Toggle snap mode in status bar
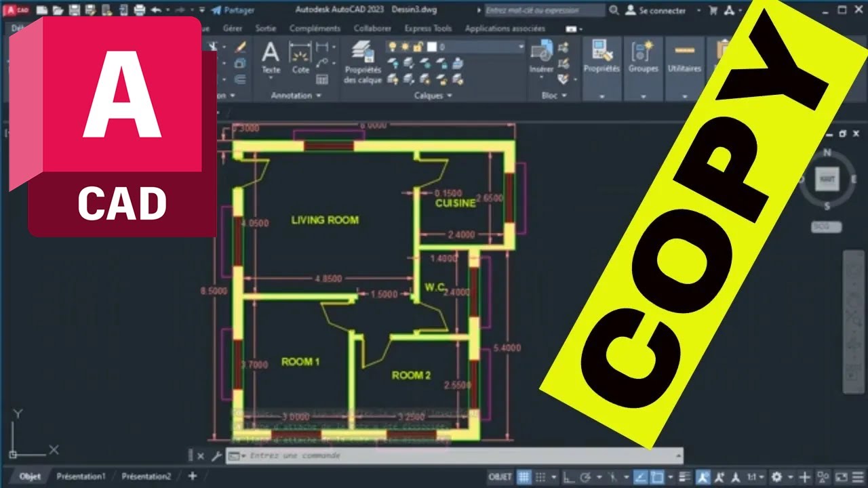This screenshot has height=488, width=868. 539,477
